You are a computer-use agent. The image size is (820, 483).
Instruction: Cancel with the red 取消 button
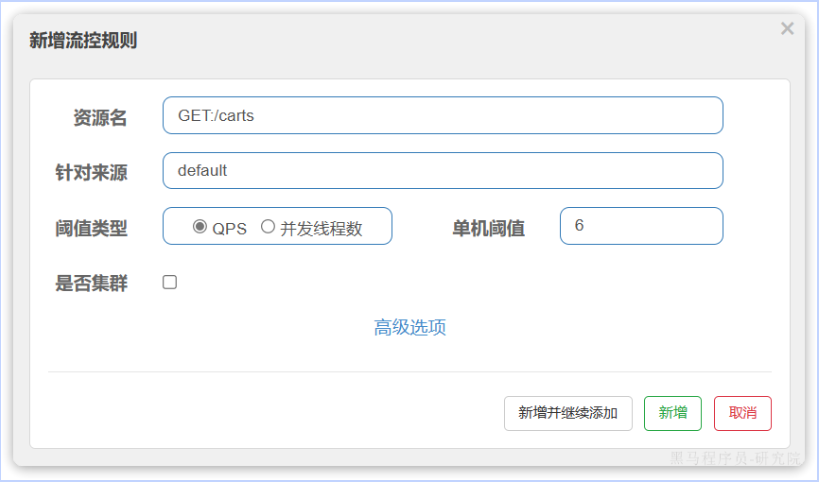(x=742, y=413)
